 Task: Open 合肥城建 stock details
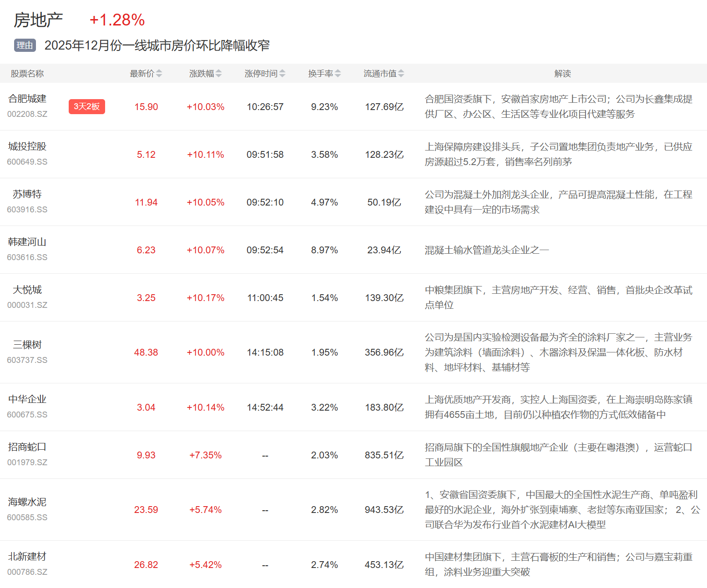coord(27,99)
